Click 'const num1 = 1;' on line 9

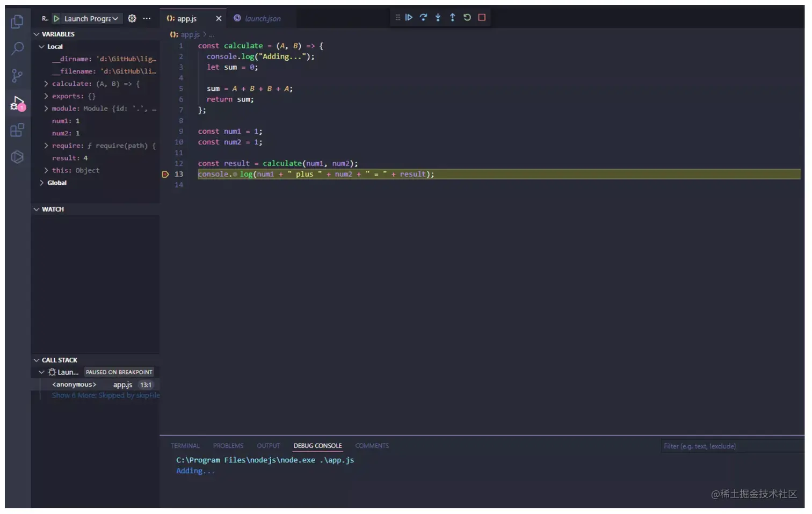230,132
